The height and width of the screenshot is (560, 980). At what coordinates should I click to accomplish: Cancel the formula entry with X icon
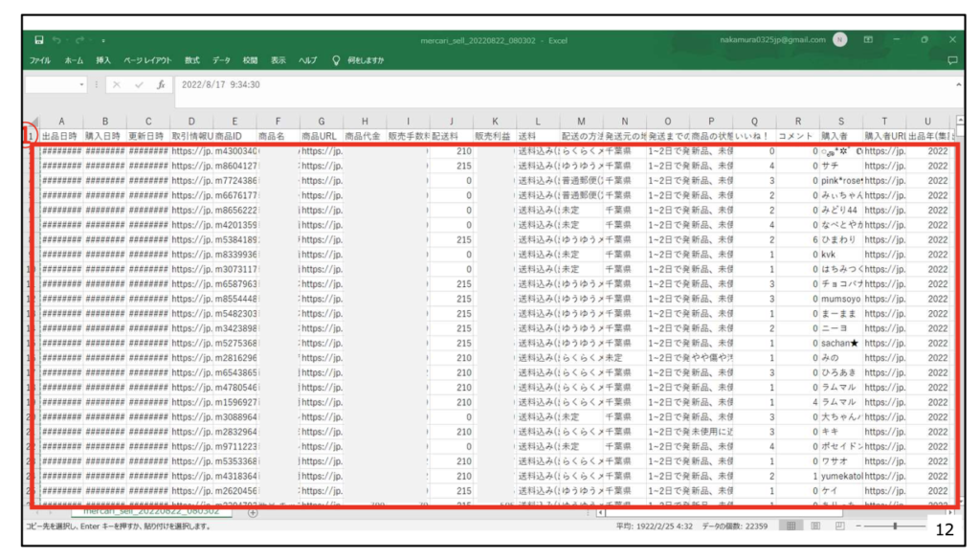click(x=116, y=84)
